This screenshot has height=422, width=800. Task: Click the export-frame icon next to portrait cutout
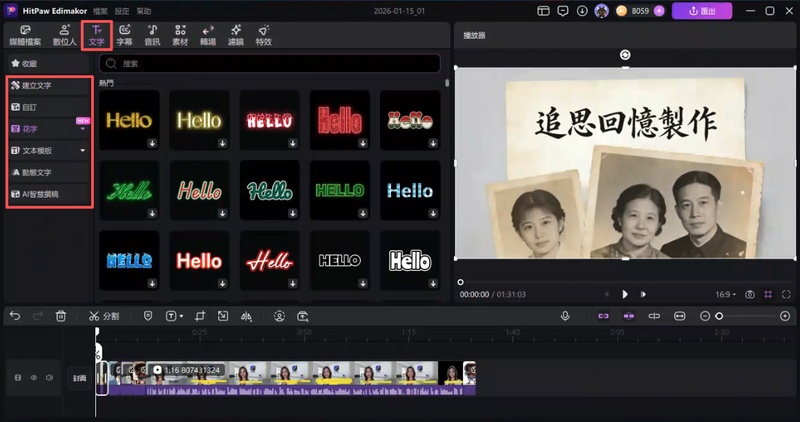pyautogui.click(x=303, y=316)
